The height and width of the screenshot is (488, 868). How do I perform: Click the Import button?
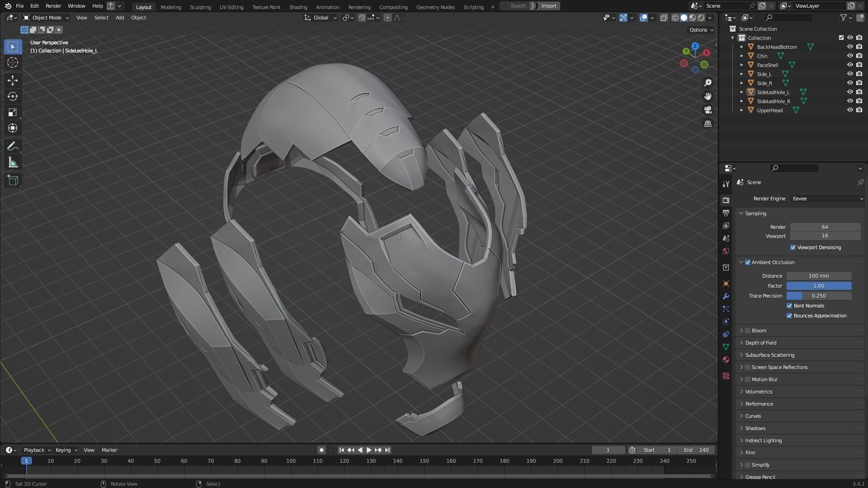(545, 6)
